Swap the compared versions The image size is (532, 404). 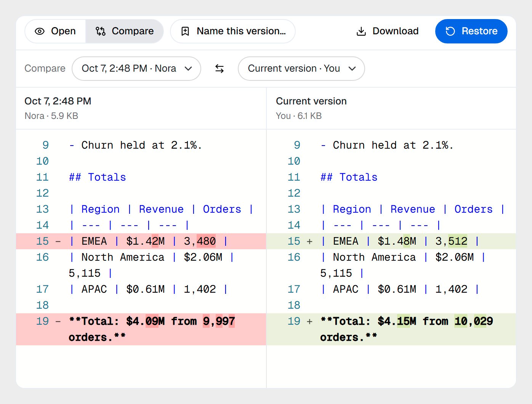(x=220, y=69)
